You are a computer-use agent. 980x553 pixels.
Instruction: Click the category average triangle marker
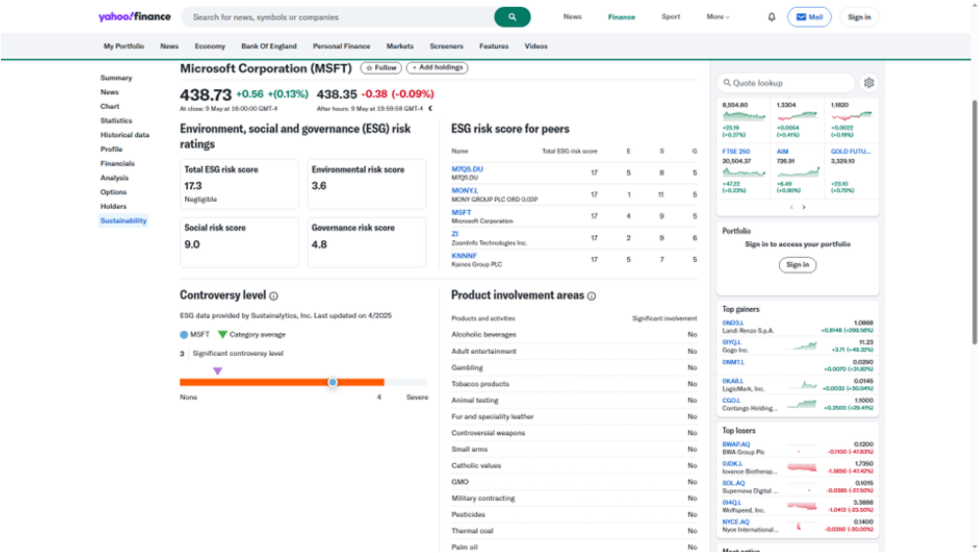pyautogui.click(x=217, y=371)
